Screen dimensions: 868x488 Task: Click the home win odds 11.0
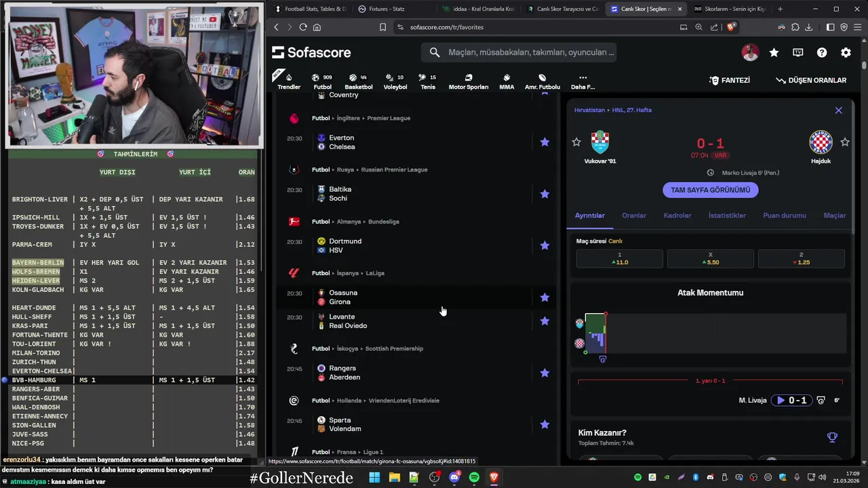click(619, 258)
